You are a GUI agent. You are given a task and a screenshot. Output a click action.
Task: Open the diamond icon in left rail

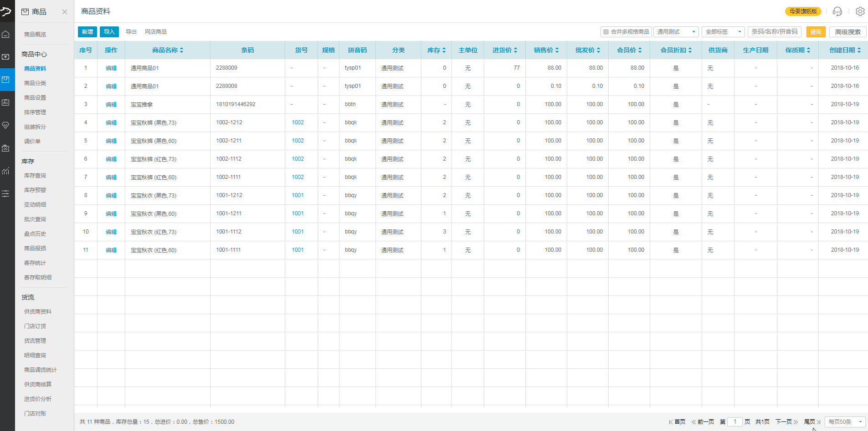5,125
